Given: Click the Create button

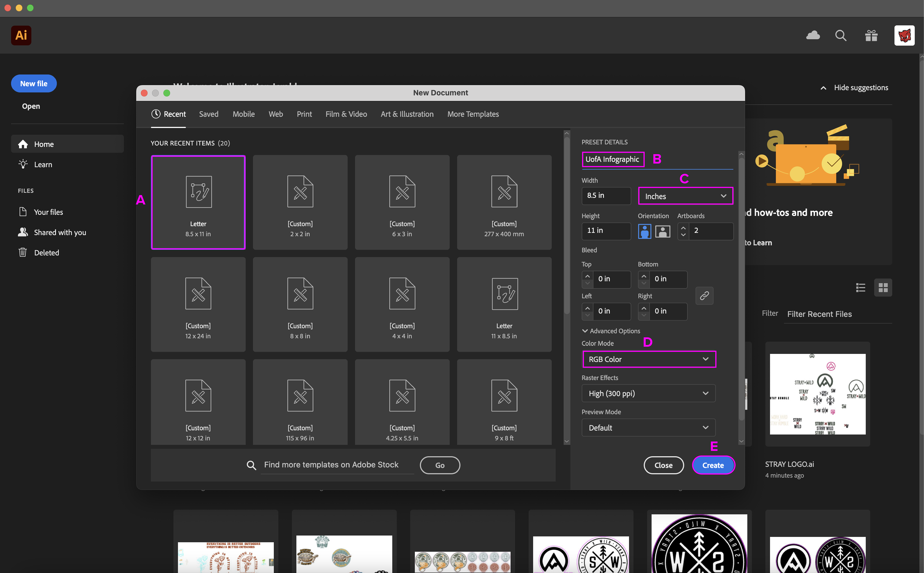Looking at the screenshot, I should (x=713, y=465).
